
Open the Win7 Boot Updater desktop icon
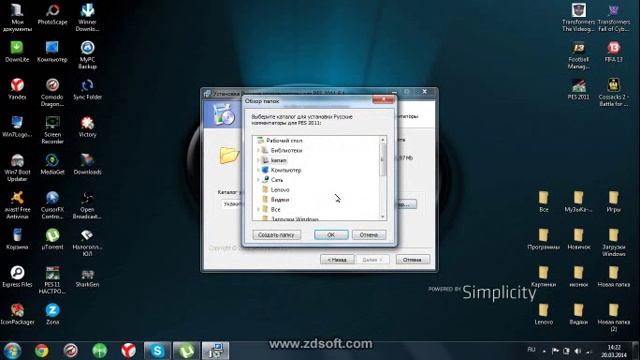click(x=17, y=167)
